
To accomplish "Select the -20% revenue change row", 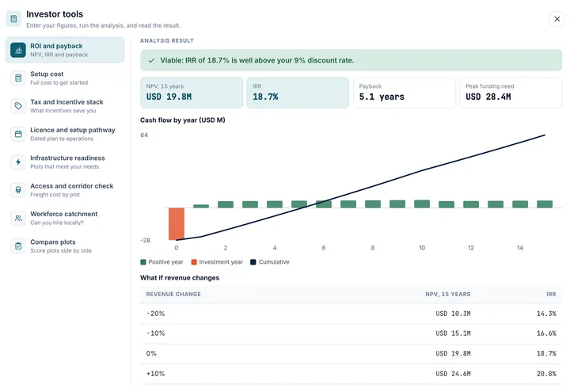I will 351,314.
